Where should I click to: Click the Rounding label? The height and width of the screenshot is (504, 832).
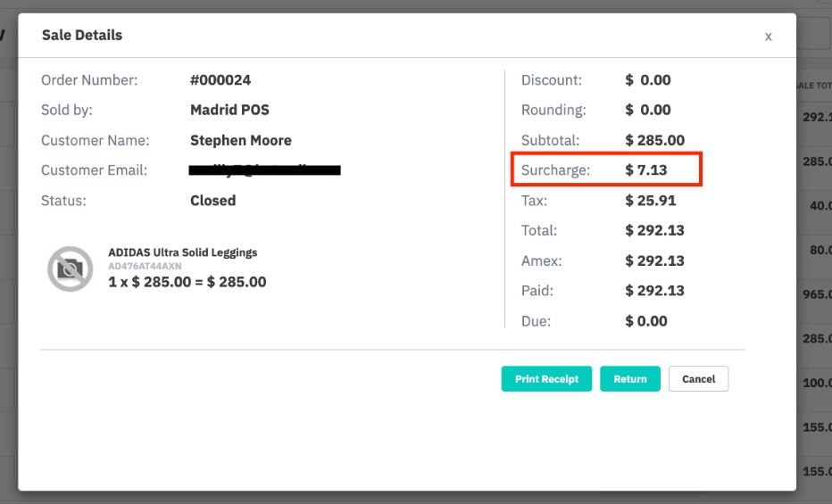click(553, 110)
